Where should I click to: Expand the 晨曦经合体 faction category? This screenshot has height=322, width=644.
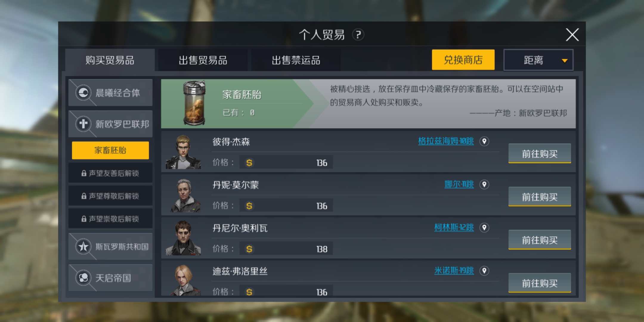click(x=110, y=93)
